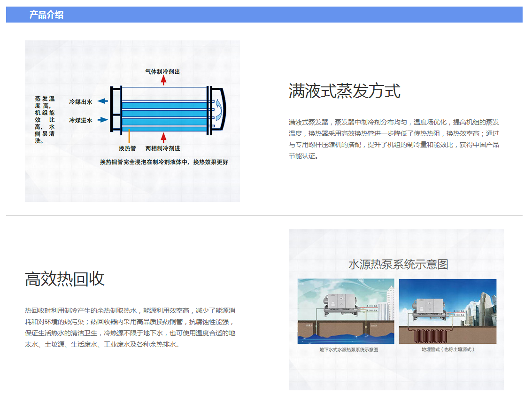Viewport: 532px width, 395px height.
Task: Click the 水源热泵系统示意图 title text
Action: click(x=398, y=264)
